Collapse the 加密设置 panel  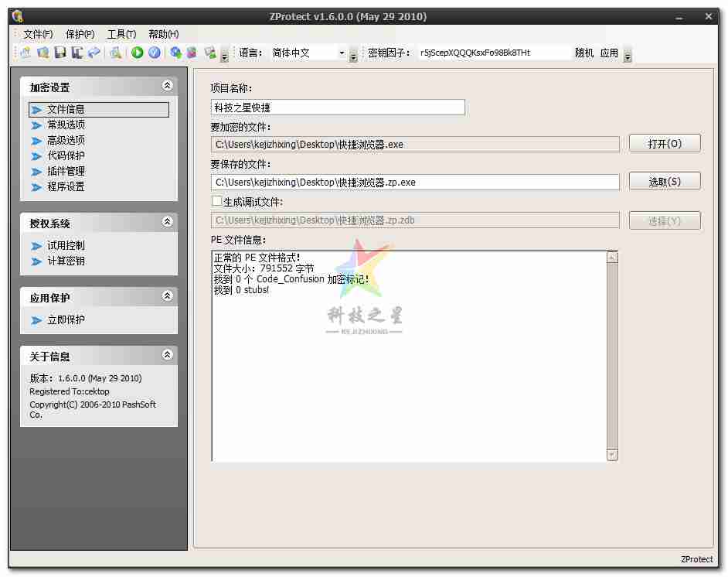point(167,87)
